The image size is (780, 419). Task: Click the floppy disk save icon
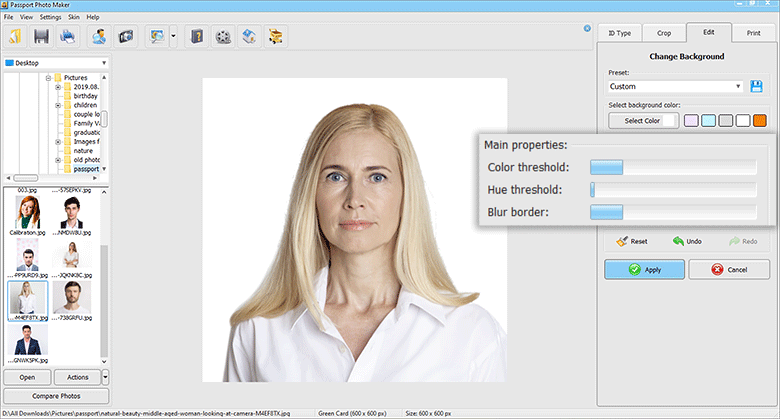click(x=41, y=36)
